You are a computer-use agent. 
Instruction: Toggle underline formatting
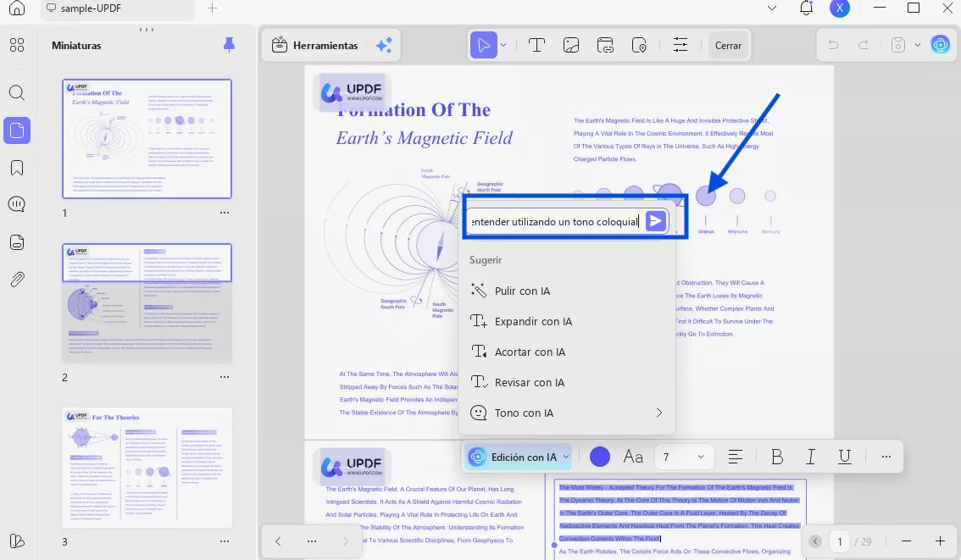coord(845,457)
